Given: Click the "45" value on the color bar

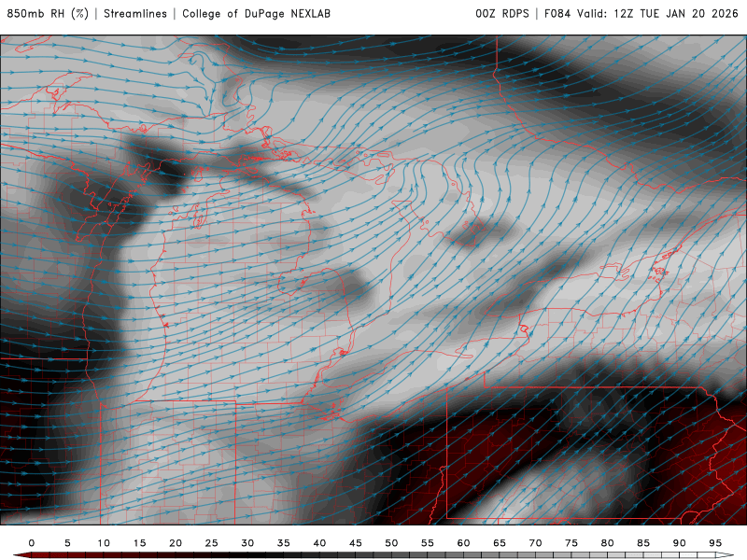Looking at the screenshot, I should [x=356, y=543].
